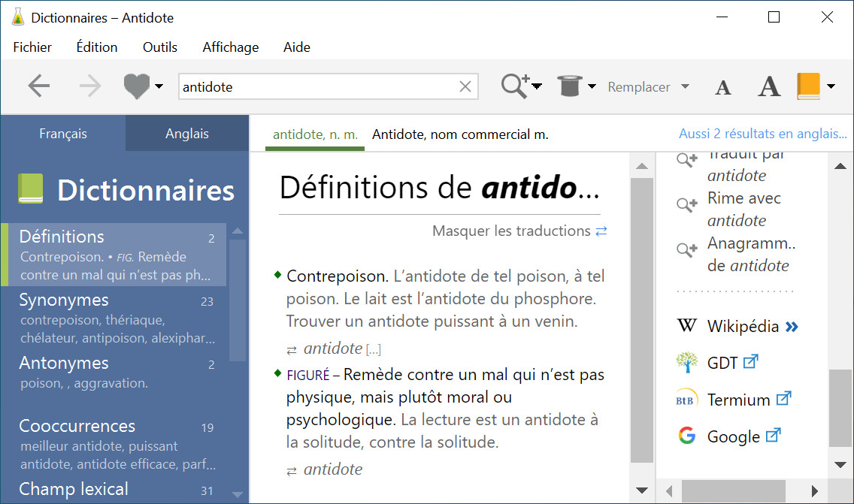Click the green Dictionnaires book icon

point(30,189)
